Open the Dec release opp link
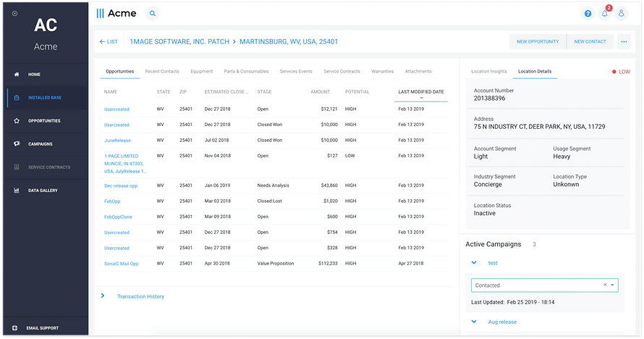The width and height of the screenshot is (644, 339). pyautogui.click(x=121, y=185)
